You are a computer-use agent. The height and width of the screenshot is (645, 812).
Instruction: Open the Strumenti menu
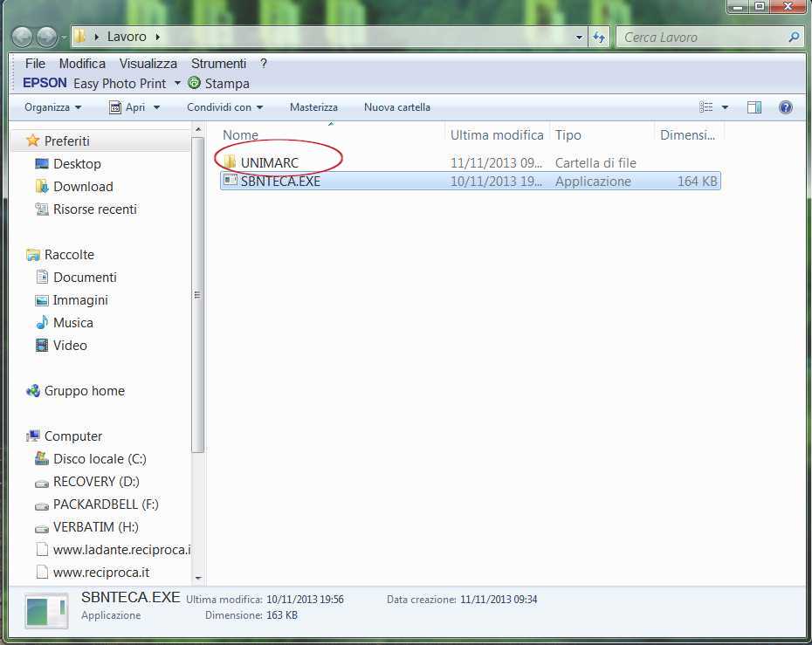pyautogui.click(x=218, y=64)
